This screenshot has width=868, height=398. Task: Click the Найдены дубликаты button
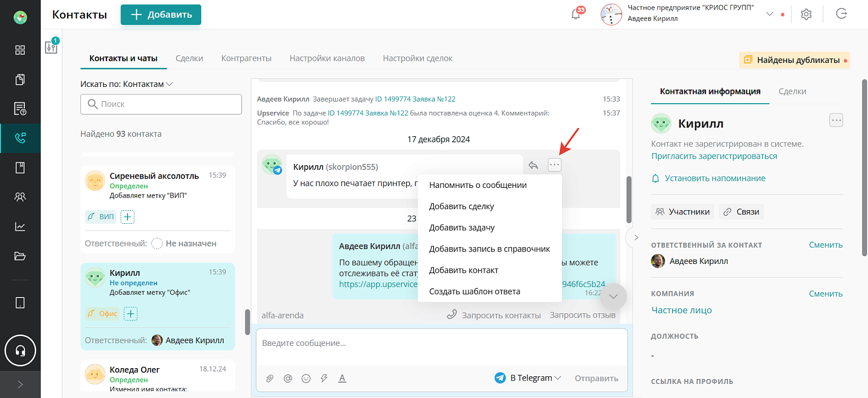click(794, 60)
